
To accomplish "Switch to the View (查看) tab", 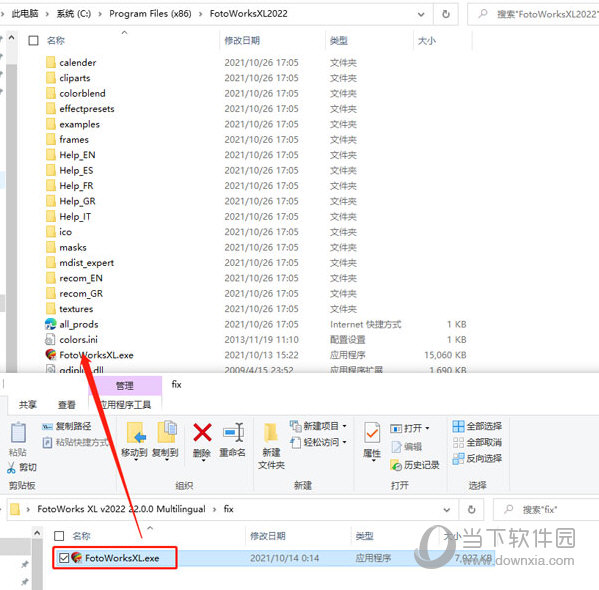I will pyautogui.click(x=67, y=405).
